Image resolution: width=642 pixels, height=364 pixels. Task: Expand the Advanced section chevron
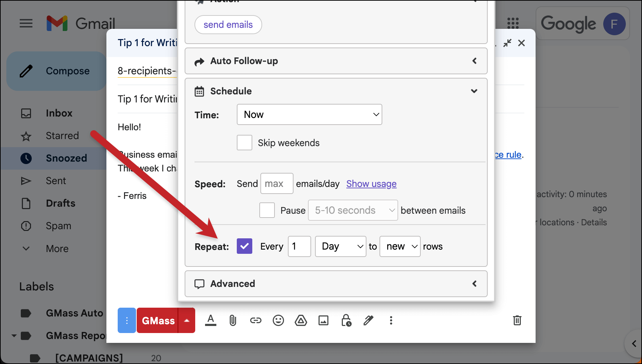coord(474,283)
